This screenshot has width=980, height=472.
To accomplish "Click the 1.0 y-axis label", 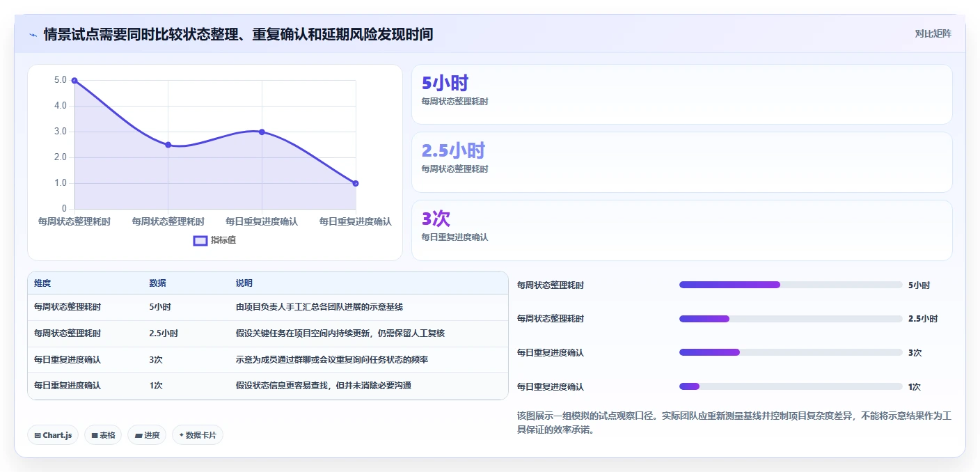I will pyautogui.click(x=61, y=183).
